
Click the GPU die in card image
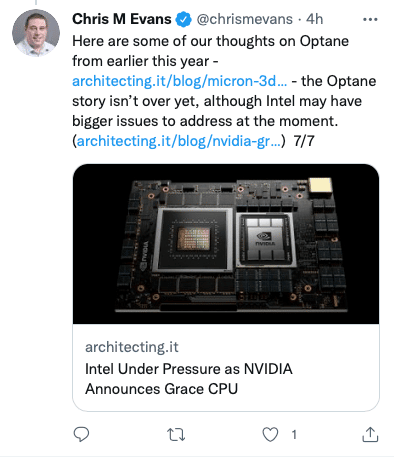click(x=194, y=239)
